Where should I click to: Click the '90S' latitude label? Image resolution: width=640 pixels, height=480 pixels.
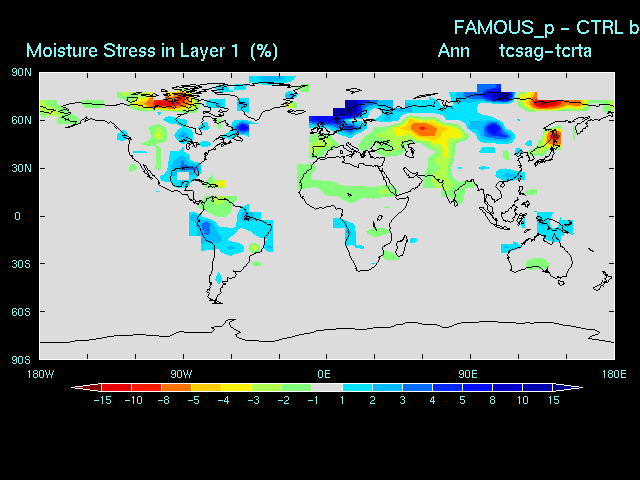21,360
